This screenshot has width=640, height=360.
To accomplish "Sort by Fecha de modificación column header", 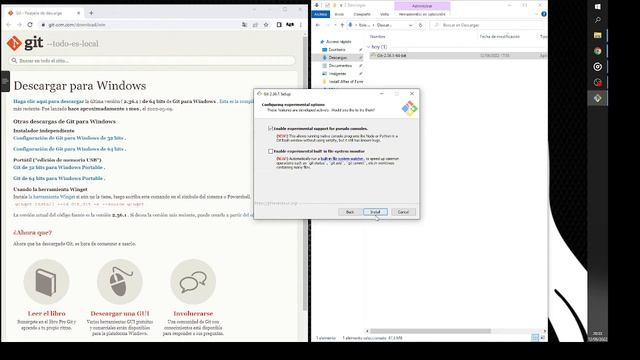I will [500, 37].
